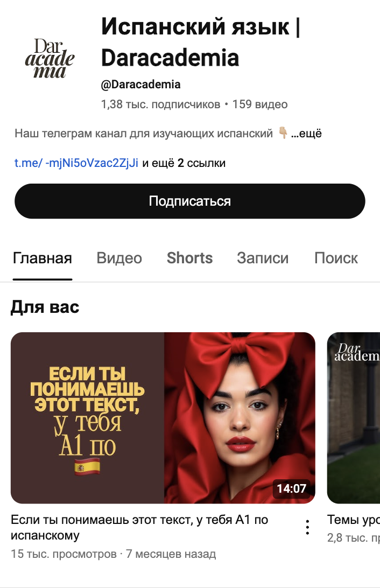
Task: Click the «159 видео» count text
Action: (x=260, y=104)
